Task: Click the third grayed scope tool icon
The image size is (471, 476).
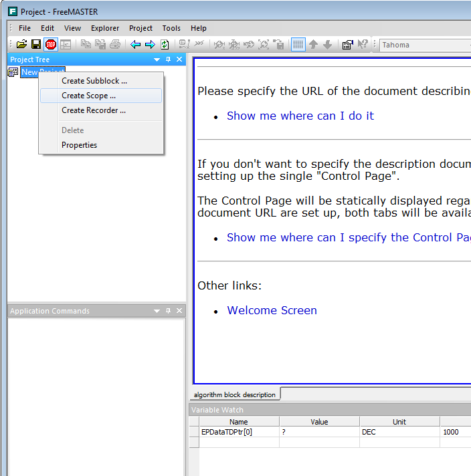Action: click(x=249, y=45)
